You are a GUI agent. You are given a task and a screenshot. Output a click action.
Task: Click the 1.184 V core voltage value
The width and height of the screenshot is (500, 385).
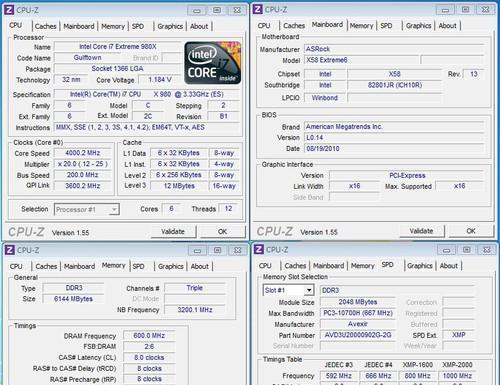tap(160, 80)
